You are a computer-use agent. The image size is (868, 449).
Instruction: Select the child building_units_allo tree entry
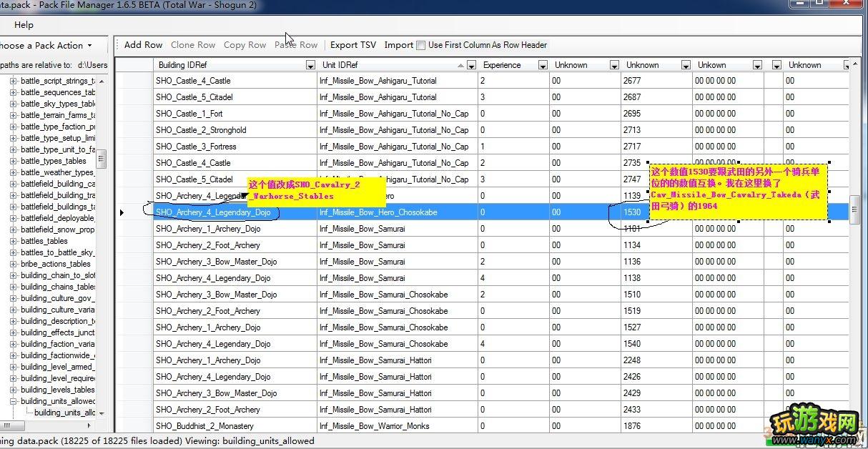coord(64,413)
